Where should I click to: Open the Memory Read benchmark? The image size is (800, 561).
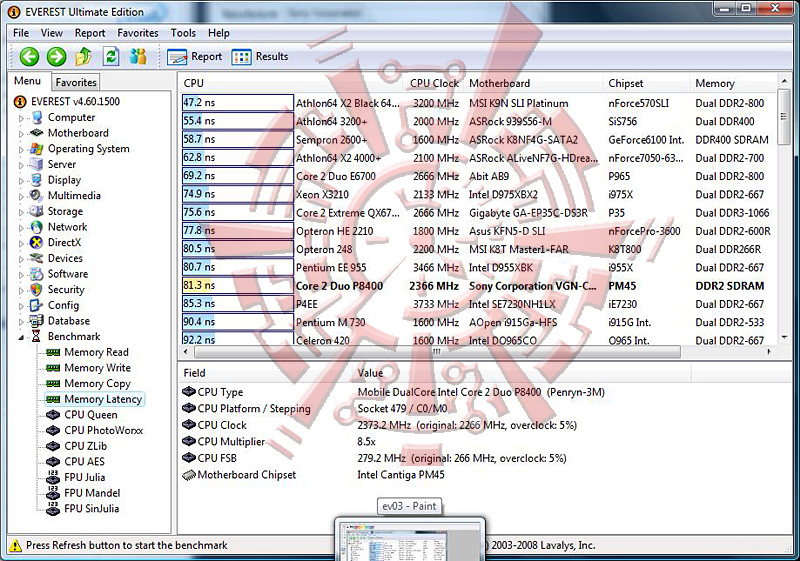(96, 352)
